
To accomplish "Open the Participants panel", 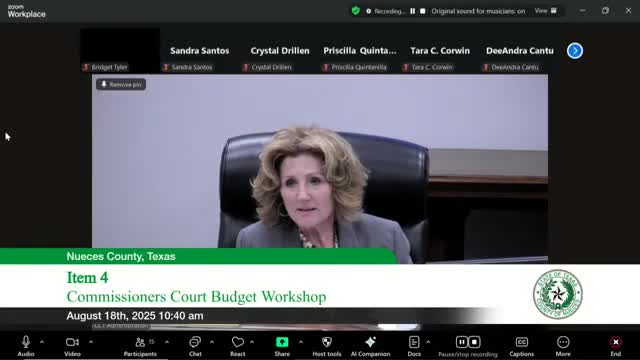I will [x=140, y=346].
